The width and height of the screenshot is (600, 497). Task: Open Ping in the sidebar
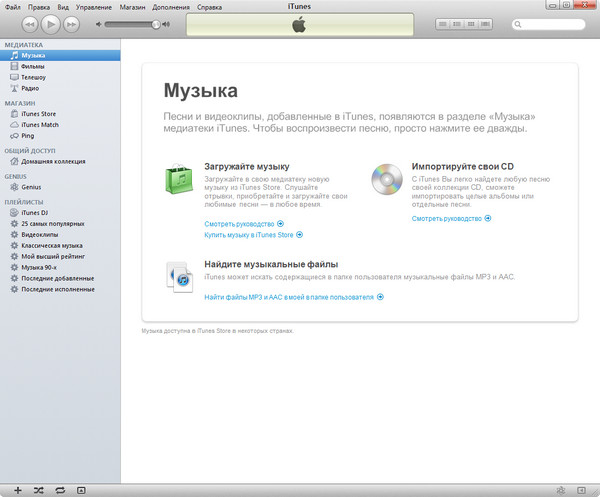pos(60,136)
